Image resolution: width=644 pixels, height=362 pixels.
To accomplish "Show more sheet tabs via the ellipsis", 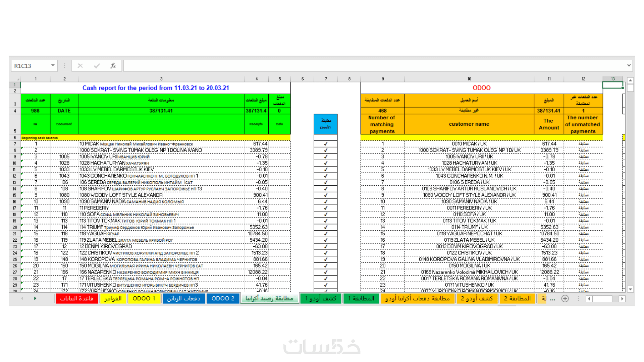I will coord(553,299).
